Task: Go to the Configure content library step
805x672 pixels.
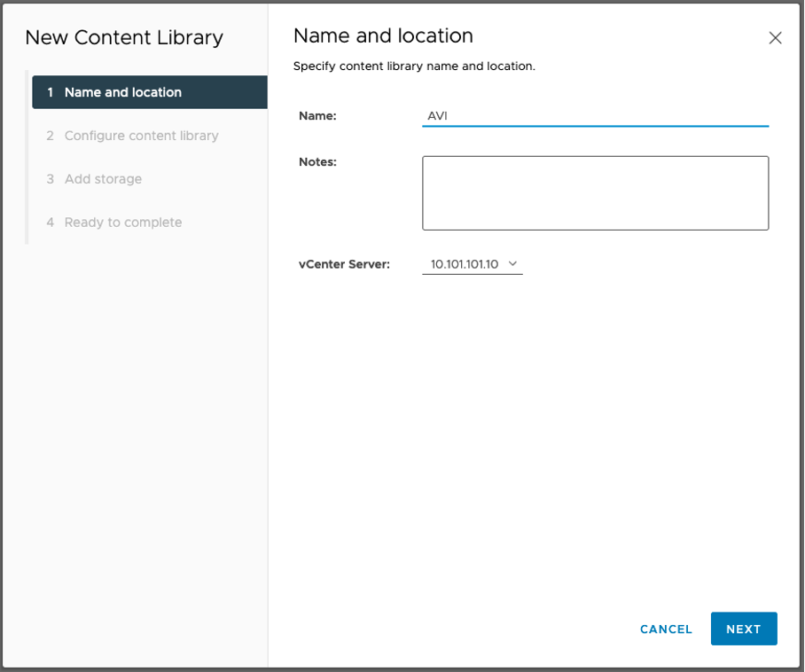Action: 140,135
